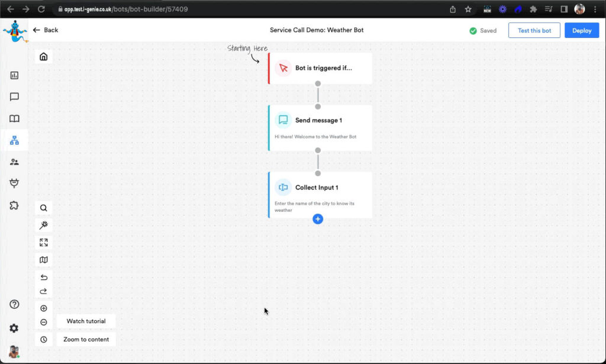
Task: Click the Test this bot button
Action: click(534, 31)
